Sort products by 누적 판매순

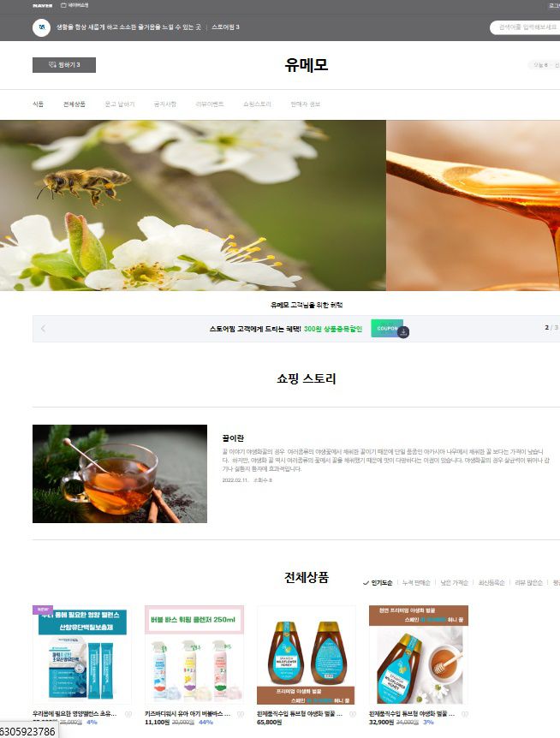coord(416,583)
